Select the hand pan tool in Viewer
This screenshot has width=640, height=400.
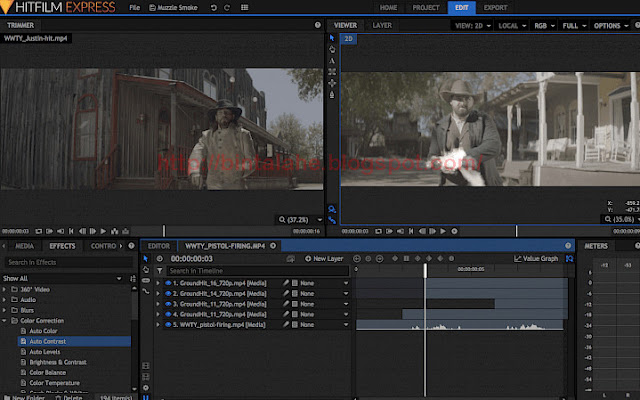pos(332,49)
